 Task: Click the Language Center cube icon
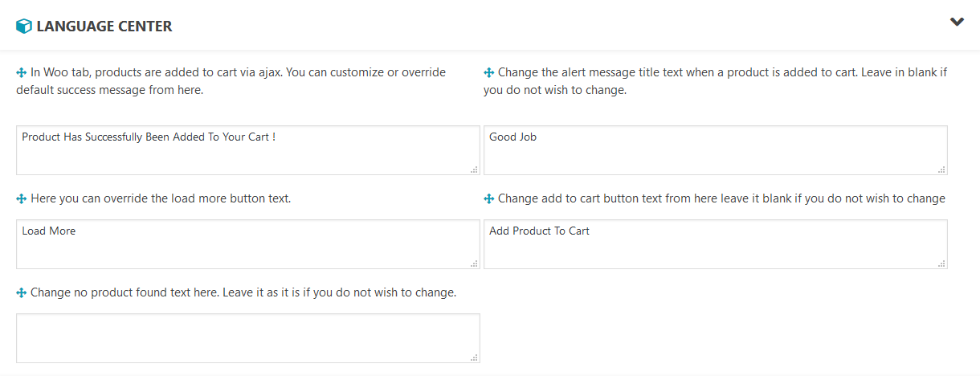tap(24, 27)
